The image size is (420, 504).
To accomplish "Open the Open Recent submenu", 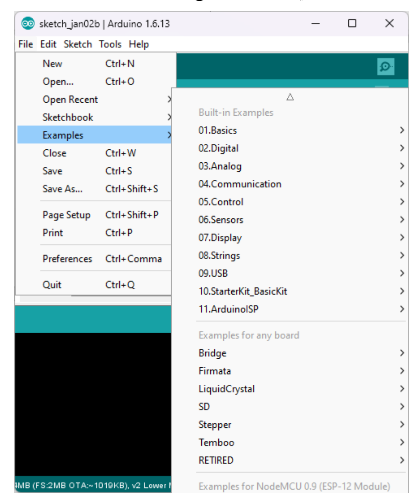I will tap(70, 99).
